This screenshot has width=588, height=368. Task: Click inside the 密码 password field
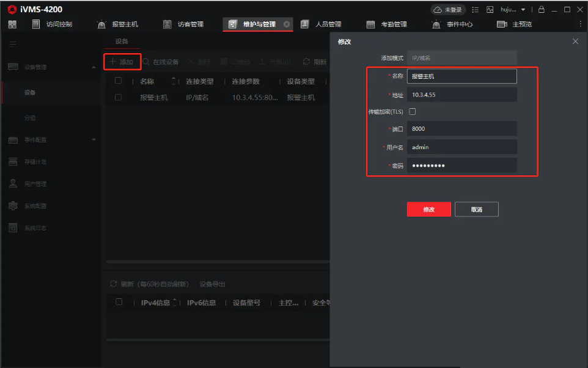(461, 164)
